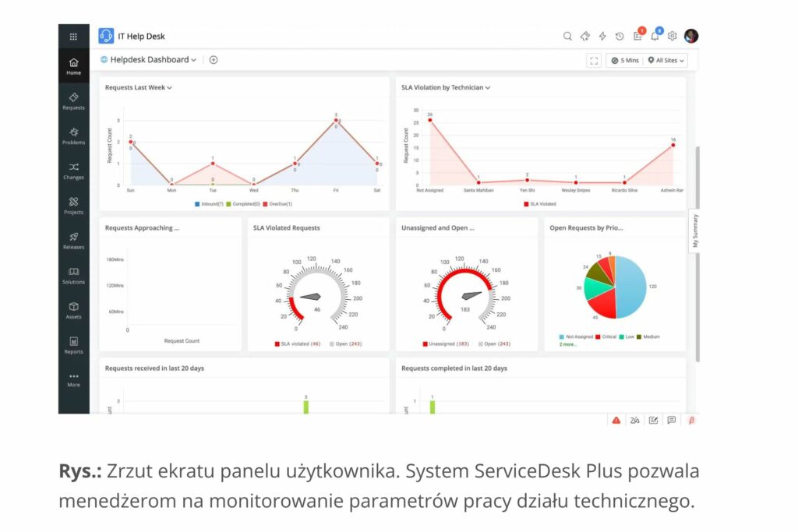Image resolution: width=798 pixels, height=532 pixels.
Task: Open the My Summary side tab
Action: click(x=695, y=231)
